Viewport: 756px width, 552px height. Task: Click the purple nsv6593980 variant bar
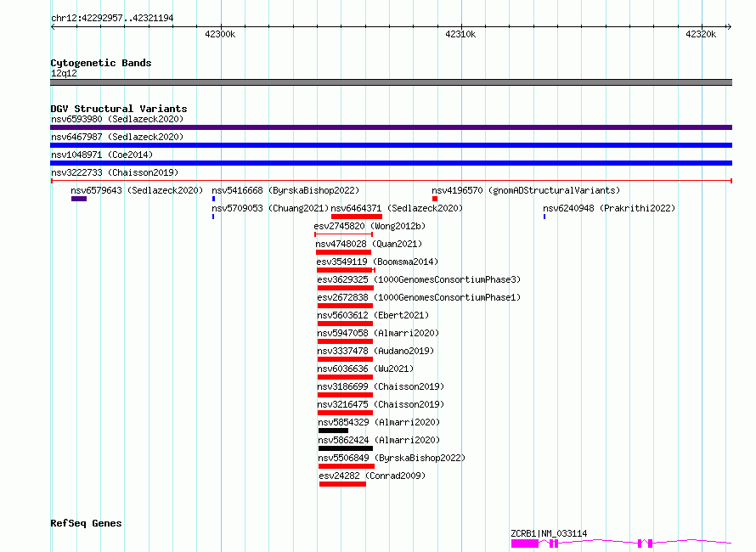[x=391, y=127]
